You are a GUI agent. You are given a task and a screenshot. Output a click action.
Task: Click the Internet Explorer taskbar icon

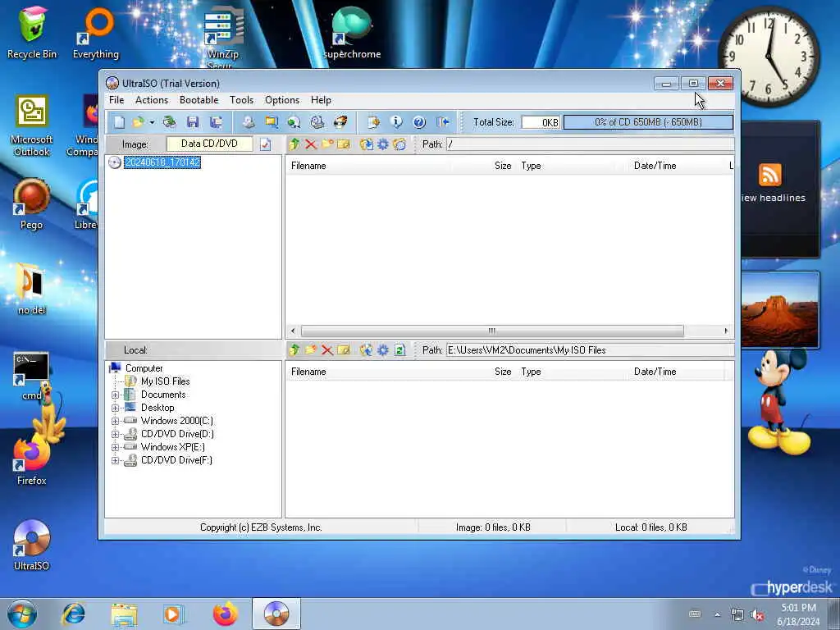[73, 614]
